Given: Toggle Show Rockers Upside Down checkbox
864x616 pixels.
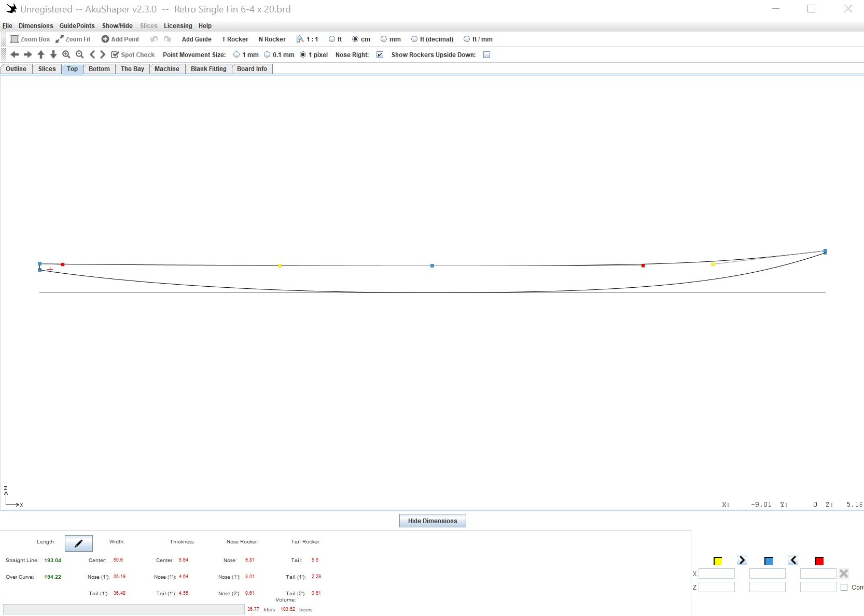Looking at the screenshot, I should [486, 55].
